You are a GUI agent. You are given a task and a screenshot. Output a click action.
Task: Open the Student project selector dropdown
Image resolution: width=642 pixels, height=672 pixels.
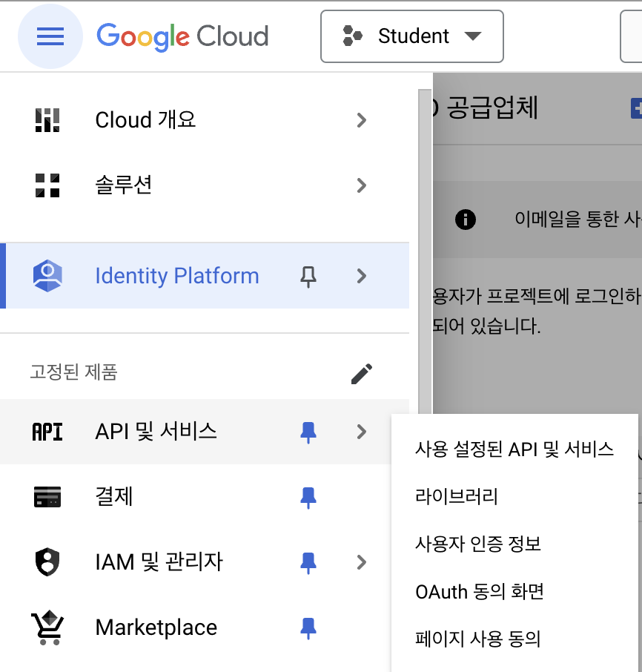click(412, 36)
